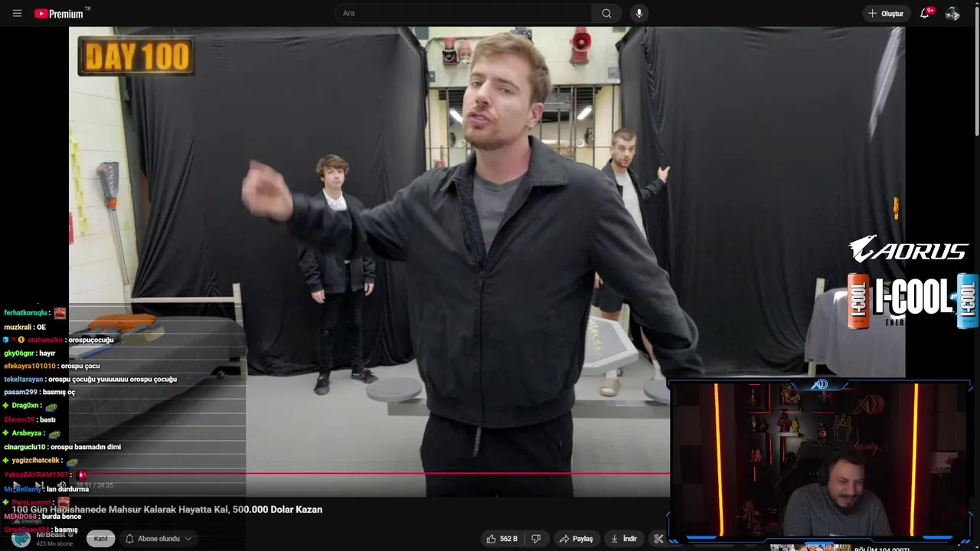Like the video (562 B)
This screenshot has width=980, height=551.
[x=502, y=539]
